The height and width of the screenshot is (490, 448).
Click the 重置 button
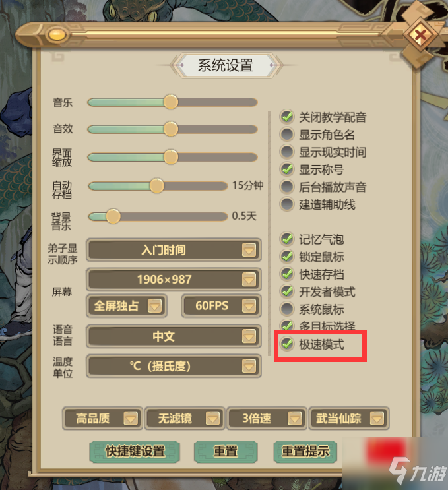(x=226, y=451)
